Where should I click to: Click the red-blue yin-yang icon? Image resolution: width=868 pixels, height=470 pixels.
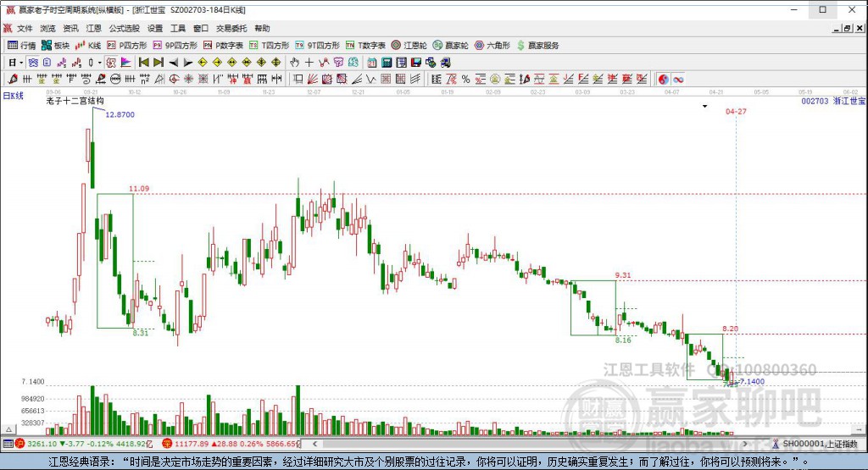(663, 79)
